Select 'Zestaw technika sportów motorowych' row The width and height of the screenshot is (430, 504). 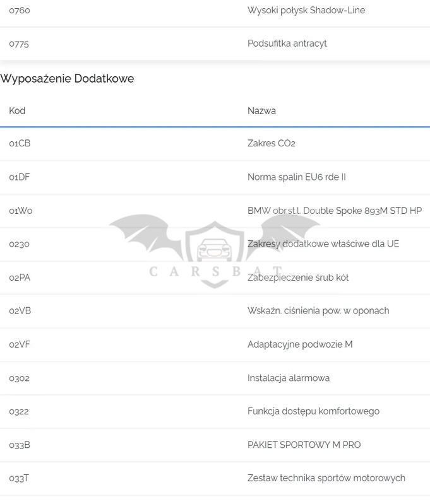pos(326,478)
